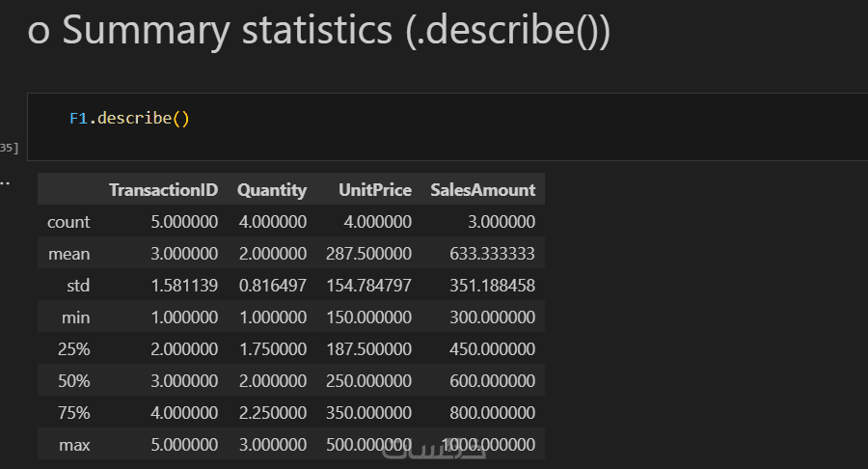Click the std Quantity value 0.816497

pyautogui.click(x=273, y=286)
